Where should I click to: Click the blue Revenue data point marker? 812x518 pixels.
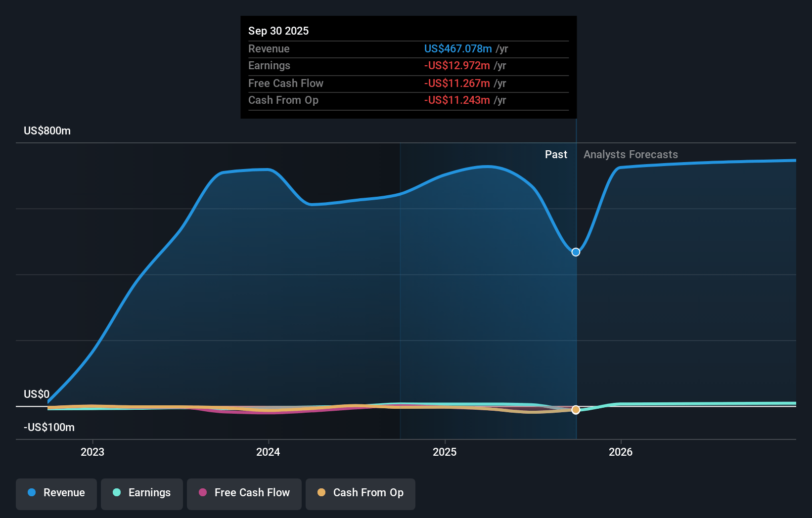pos(576,252)
